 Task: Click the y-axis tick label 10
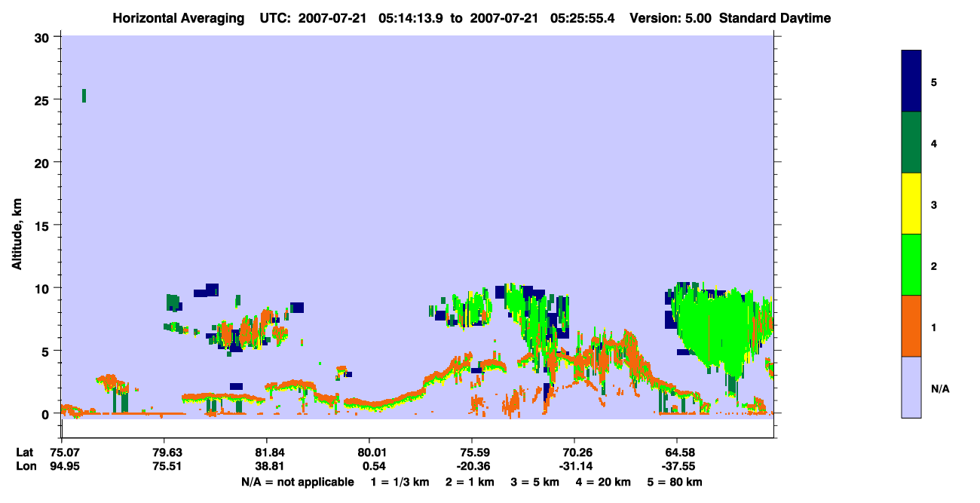click(44, 288)
